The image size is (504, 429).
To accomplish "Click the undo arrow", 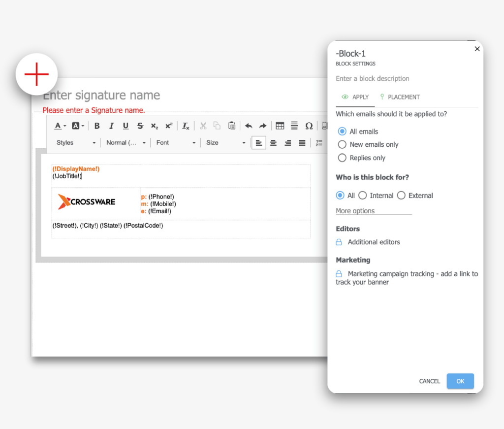I will tap(249, 126).
